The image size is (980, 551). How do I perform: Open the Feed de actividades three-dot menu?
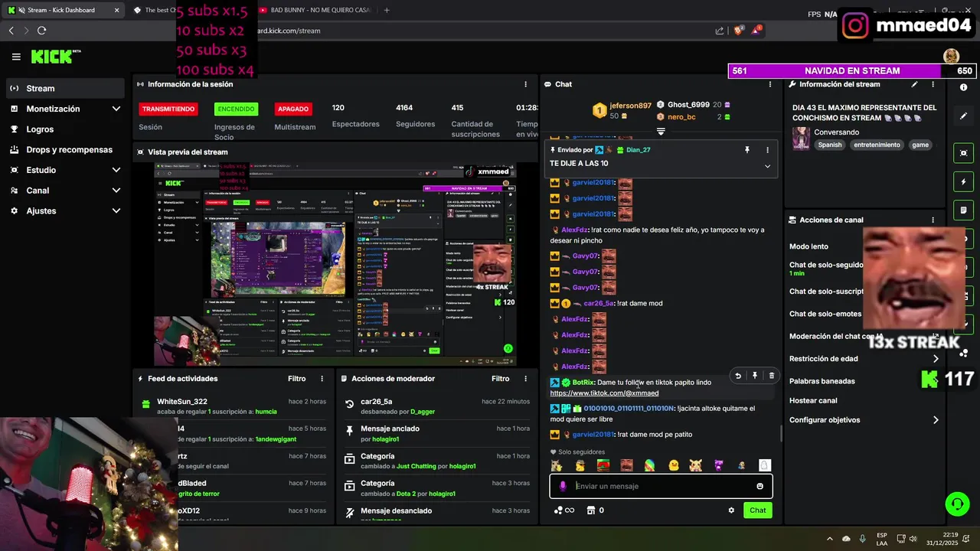322,379
